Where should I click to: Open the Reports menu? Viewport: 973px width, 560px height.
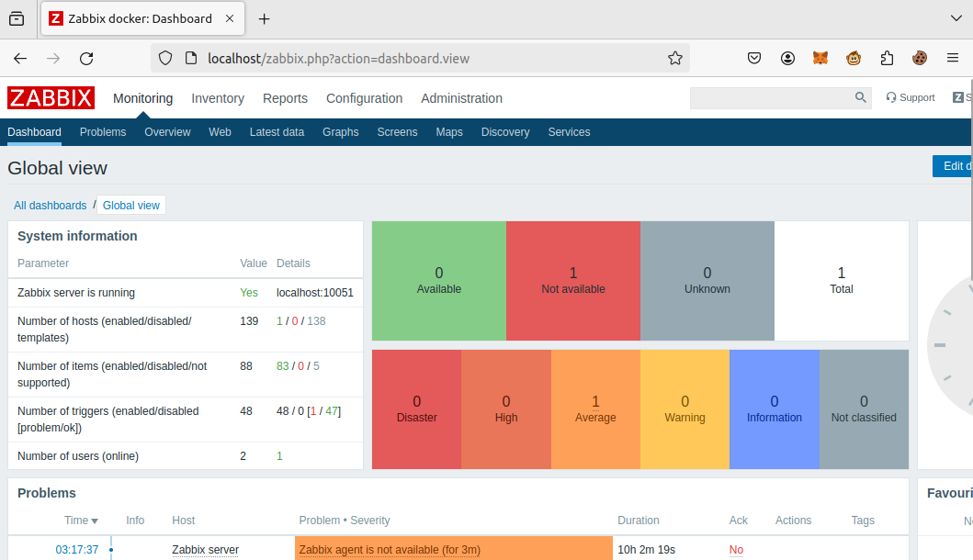(285, 98)
